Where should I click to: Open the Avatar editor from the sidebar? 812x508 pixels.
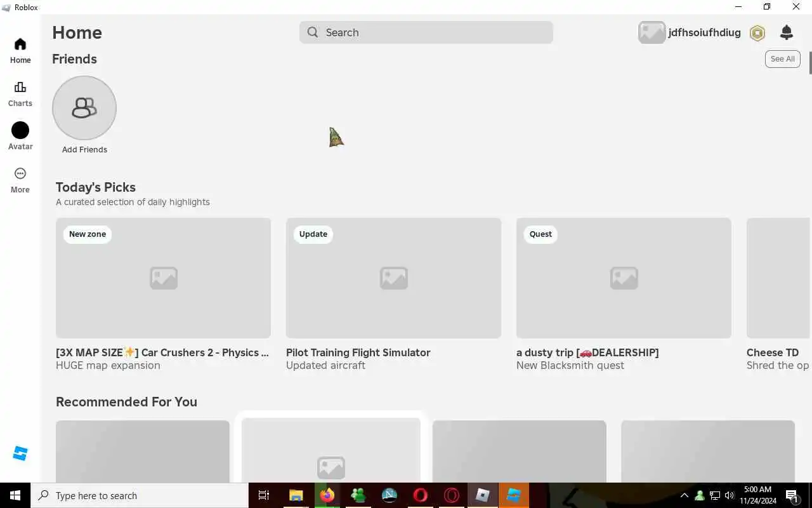tap(20, 137)
